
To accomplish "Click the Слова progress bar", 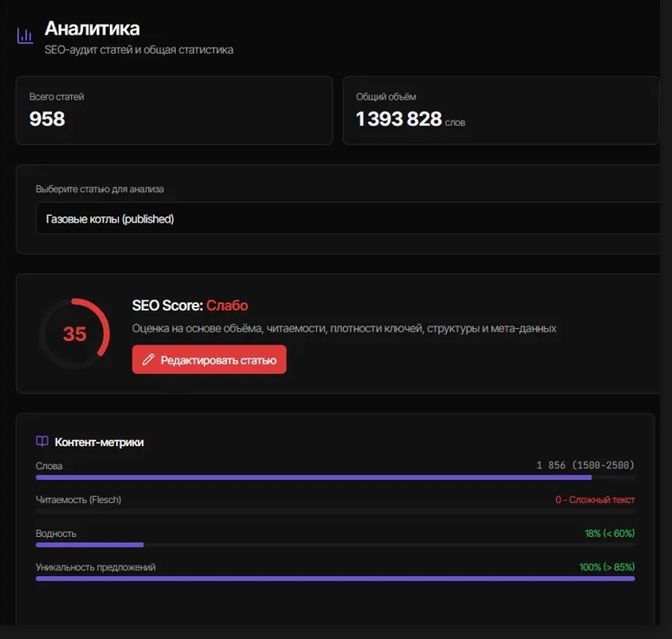I will pos(335,477).
